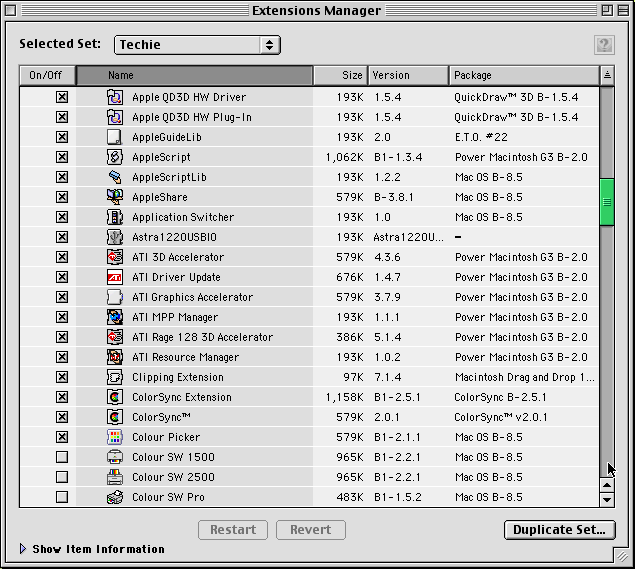Select the Colour SW Pro printer icon
Viewport: 635px width, 569px height.
coord(115,497)
